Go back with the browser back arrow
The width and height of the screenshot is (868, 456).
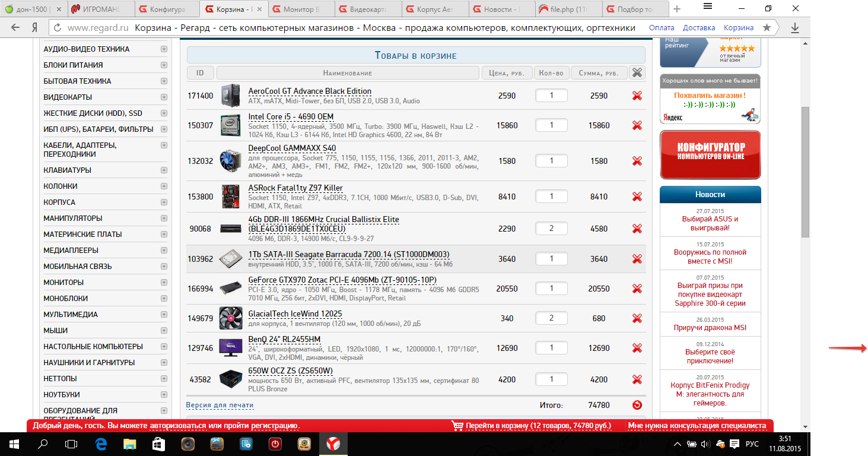[16, 28]
